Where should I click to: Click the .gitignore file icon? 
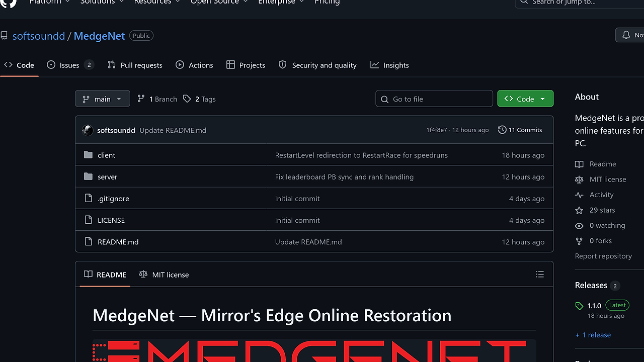[89, 198]
